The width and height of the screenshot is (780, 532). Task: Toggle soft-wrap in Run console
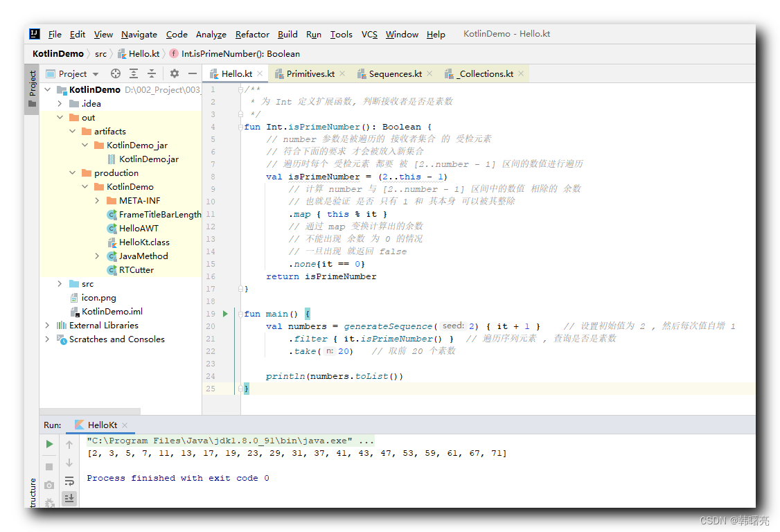point(69,481)
